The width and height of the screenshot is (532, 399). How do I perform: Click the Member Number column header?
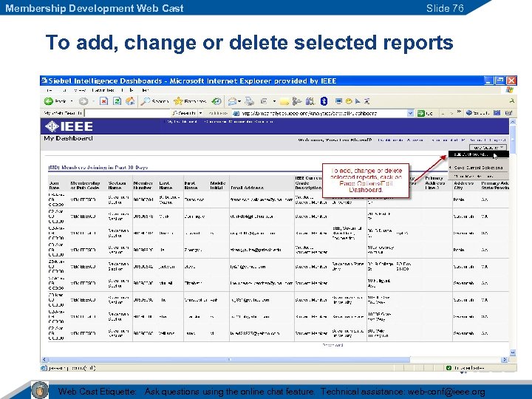pos(143,185)
